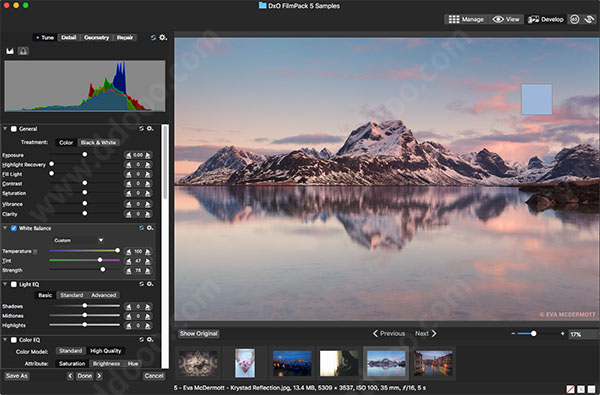
Task: Set Treatment to Black & White
Action: point(98,142)
